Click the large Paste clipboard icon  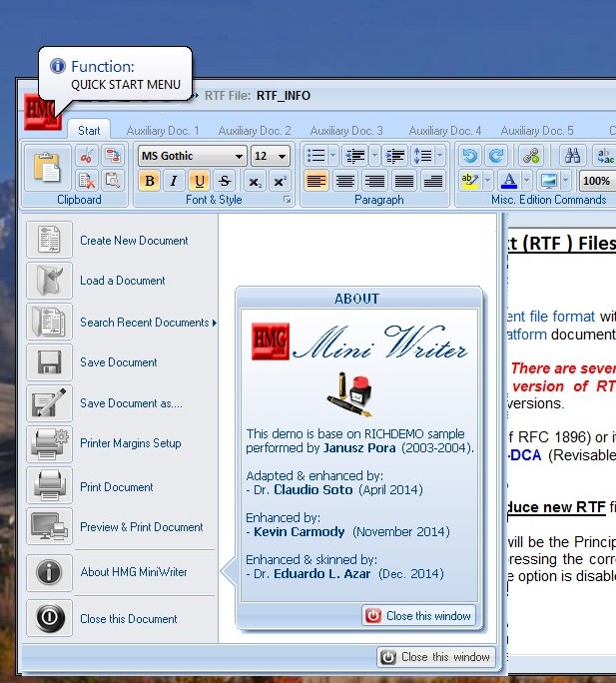[47, 168]
